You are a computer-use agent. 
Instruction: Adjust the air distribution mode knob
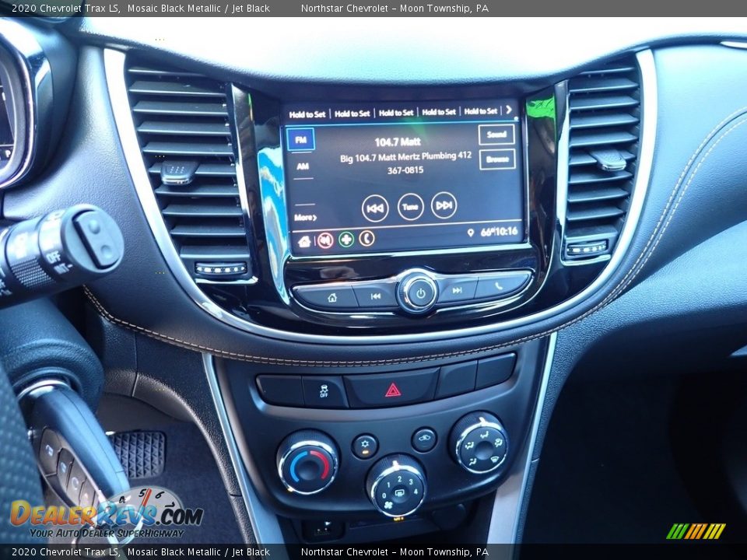pos(479,443)
